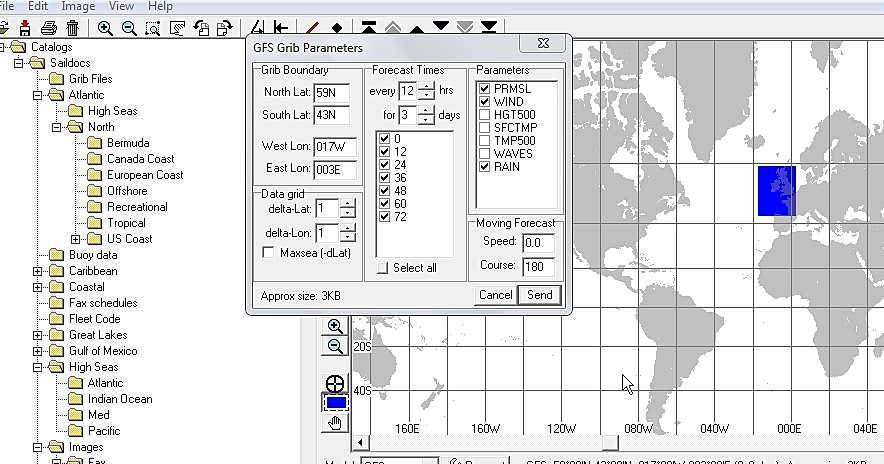Viewport: 884px width, 464px height.
Task: Select the blue rectangle area tool
Action: click(336, 403)
